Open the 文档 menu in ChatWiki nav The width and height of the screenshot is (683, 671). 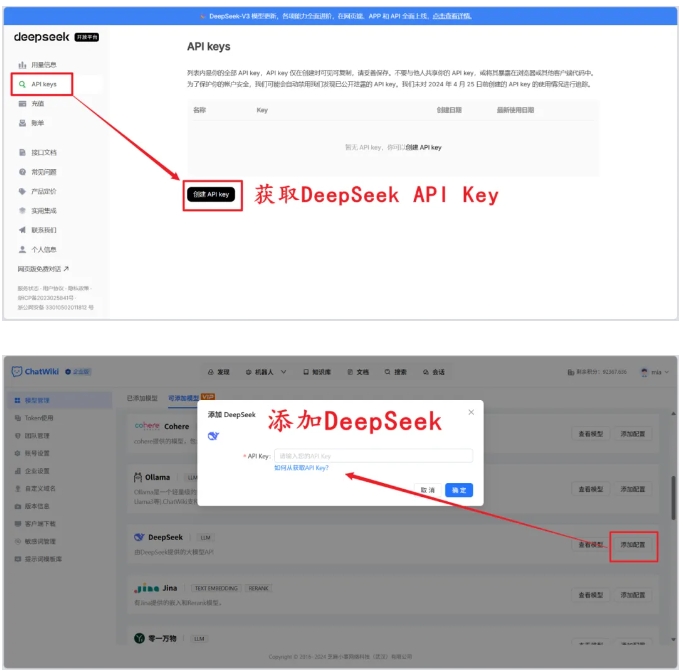358,372
